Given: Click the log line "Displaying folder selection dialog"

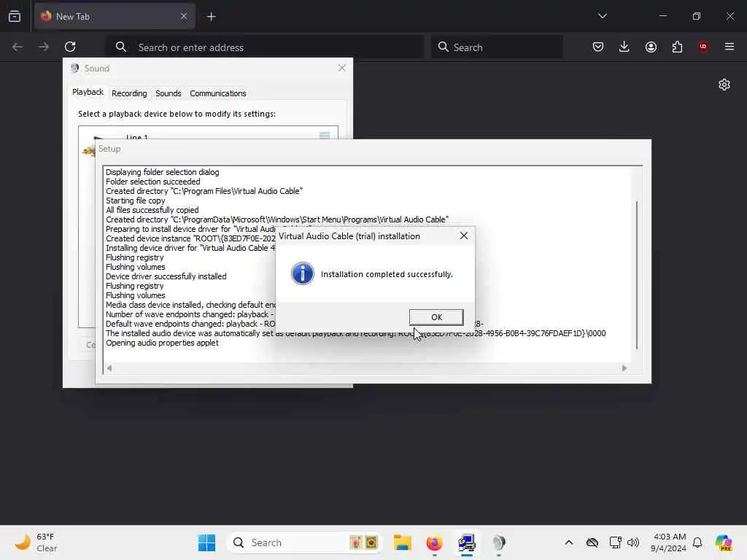Looking at the screenshot, I should point(163,172).
